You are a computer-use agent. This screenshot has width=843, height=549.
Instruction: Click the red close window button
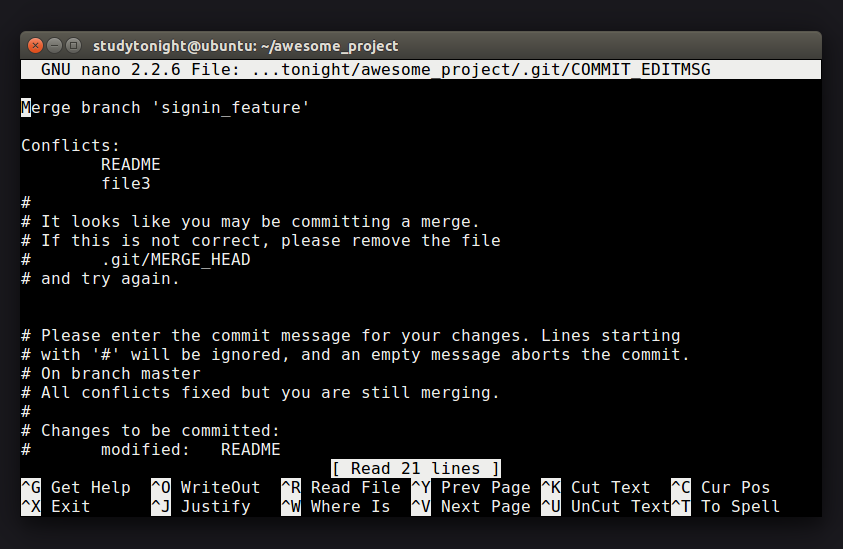coord(35,46)
